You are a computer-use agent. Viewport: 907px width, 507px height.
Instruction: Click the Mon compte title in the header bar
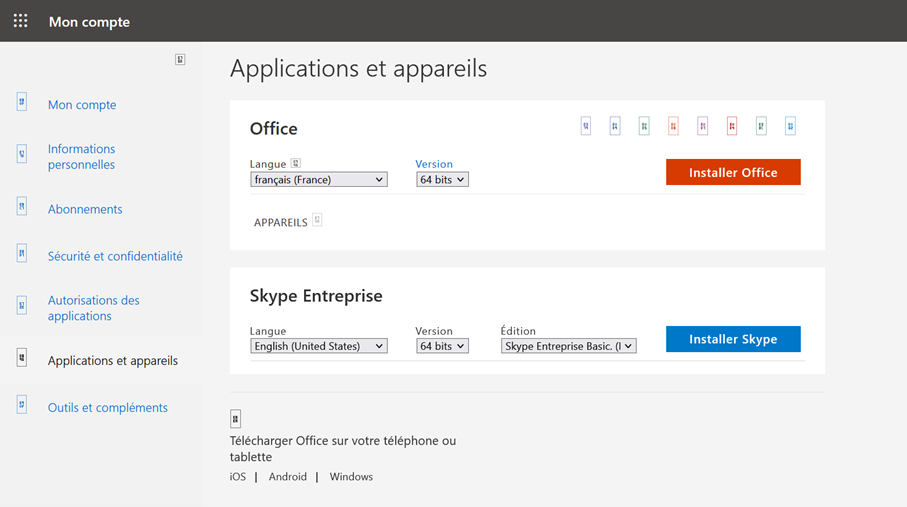point(89,22)
